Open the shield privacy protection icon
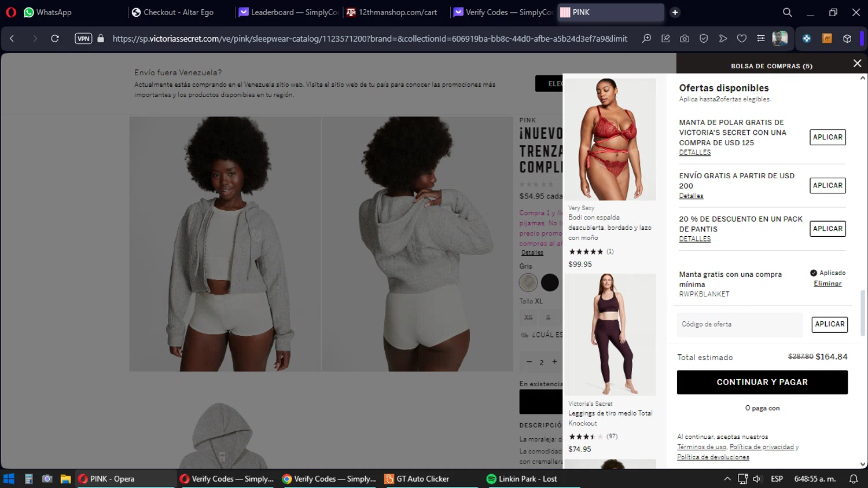 [x=704, y=39]
